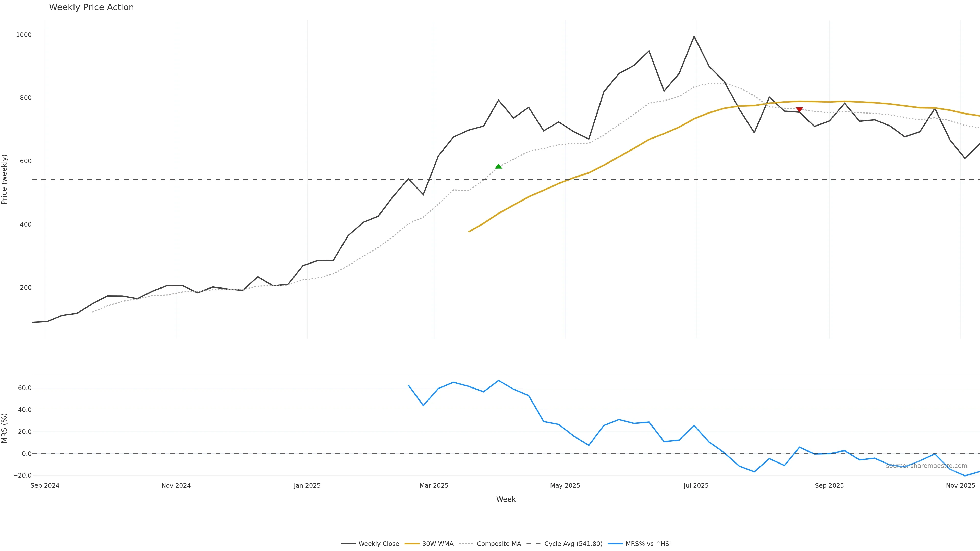Click the Price (weekly) y-axis title
Image resolution: width=980 pixels, height=551 pixels.
coord(5,179)
